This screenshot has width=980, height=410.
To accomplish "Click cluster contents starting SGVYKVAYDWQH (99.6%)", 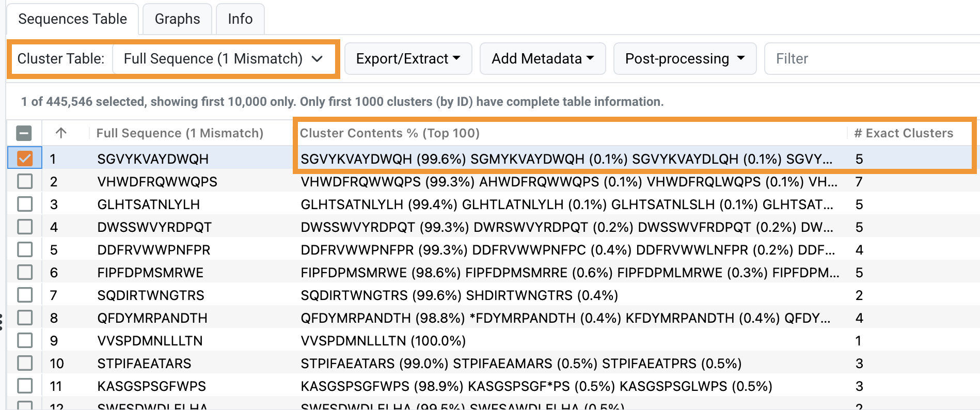I will point(566,159).
